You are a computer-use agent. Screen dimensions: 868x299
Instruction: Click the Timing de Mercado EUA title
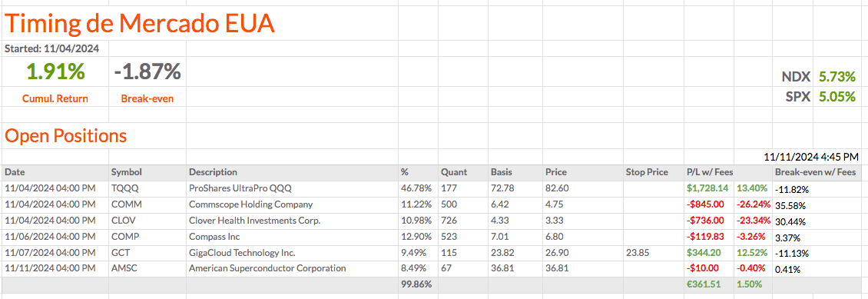click(140, 24)
